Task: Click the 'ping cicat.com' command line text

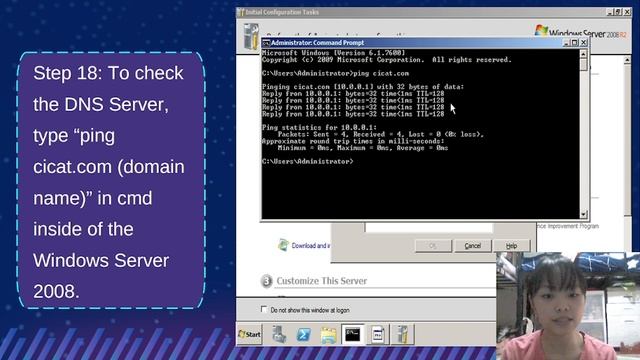Action: pos(381,73)
